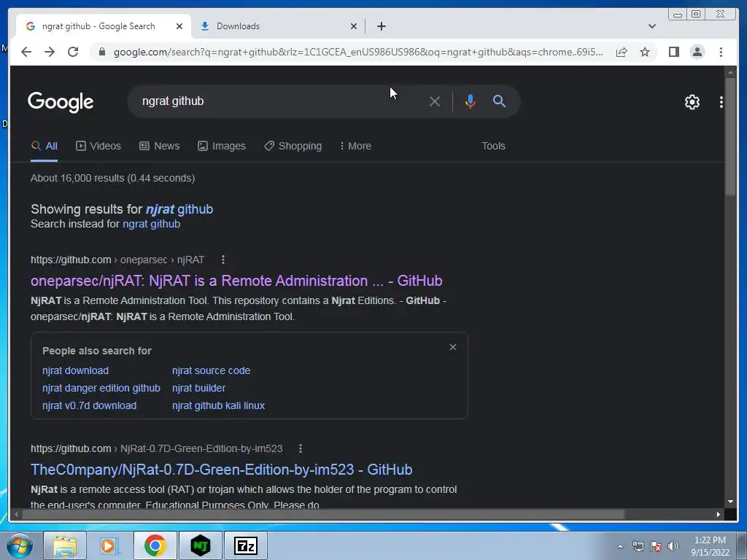View site information padlock icon

(x=102, y=52)
